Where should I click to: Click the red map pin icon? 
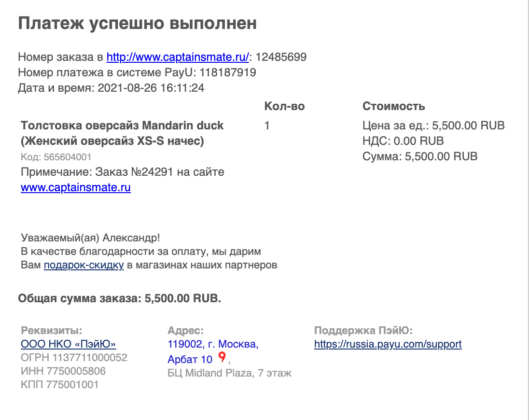click(222, 357)
